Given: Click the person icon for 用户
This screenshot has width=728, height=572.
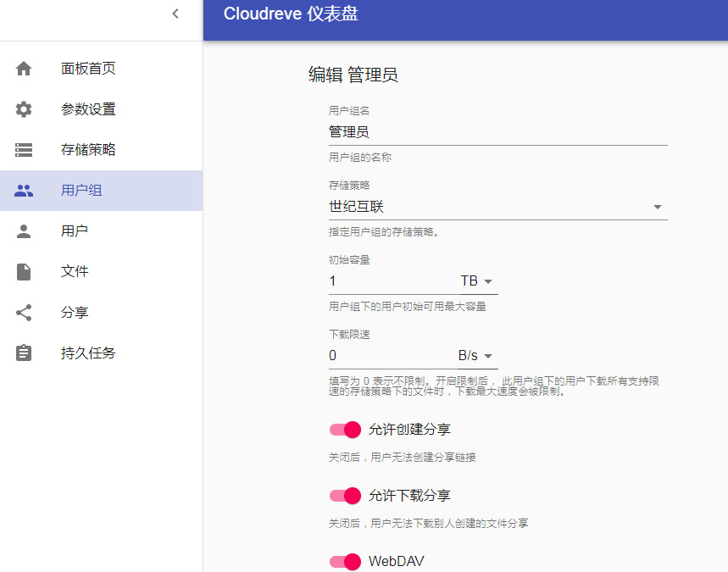Looking at the screenshot, I should point(24,231).
